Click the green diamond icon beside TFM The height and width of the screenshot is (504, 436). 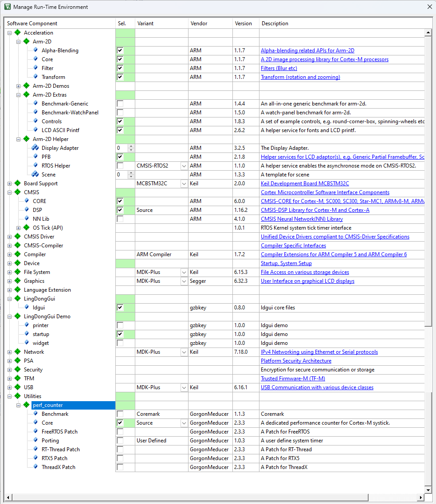point(18,378)
